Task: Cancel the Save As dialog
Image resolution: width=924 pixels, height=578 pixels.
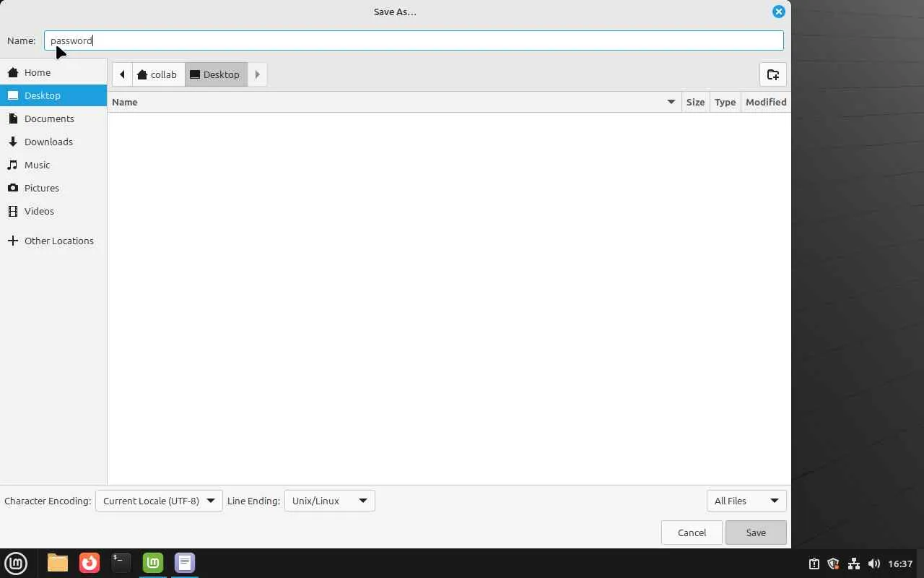Action: [x=692, y=532]
